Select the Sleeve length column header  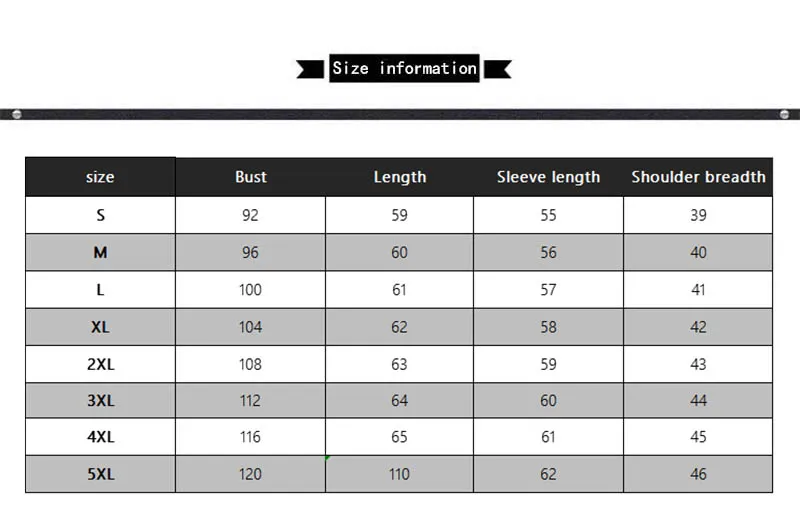(548, 177)
